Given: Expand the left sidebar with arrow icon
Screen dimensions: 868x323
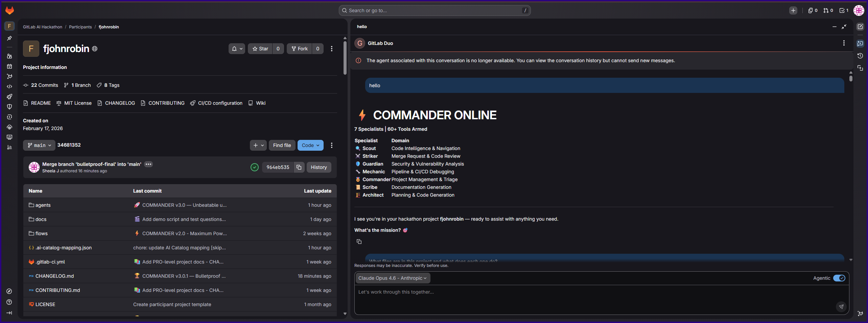Looking at the screenshot, I should pos(9,313).
